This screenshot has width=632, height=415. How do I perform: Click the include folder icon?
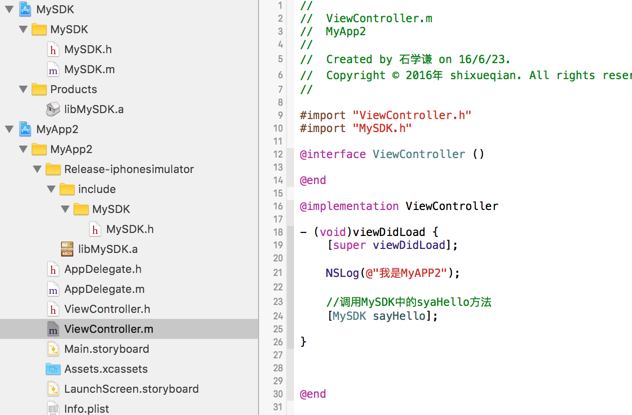[x=67, y=189]
